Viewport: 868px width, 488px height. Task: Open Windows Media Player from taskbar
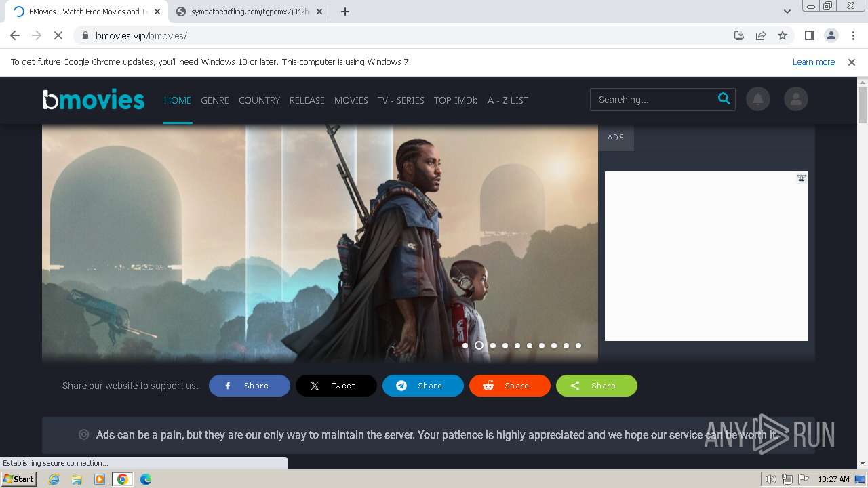click(100, 479)
